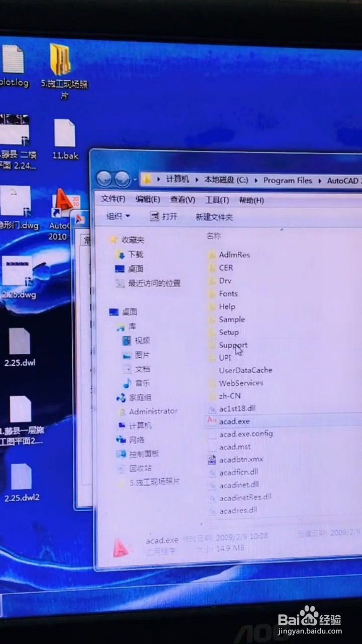Select the 视频 library
This screenshot has height=644, width=362.
(136, 341)
